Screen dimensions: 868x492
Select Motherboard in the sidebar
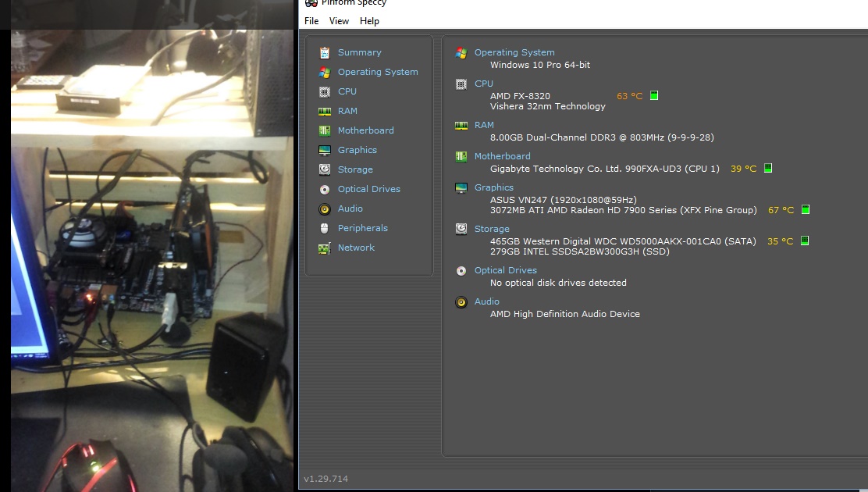[x=366, y=130]
